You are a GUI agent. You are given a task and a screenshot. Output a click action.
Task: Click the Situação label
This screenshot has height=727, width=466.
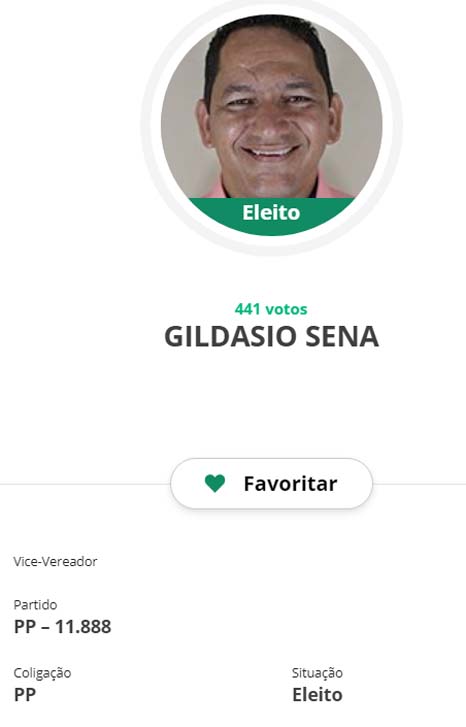point(317,673)
